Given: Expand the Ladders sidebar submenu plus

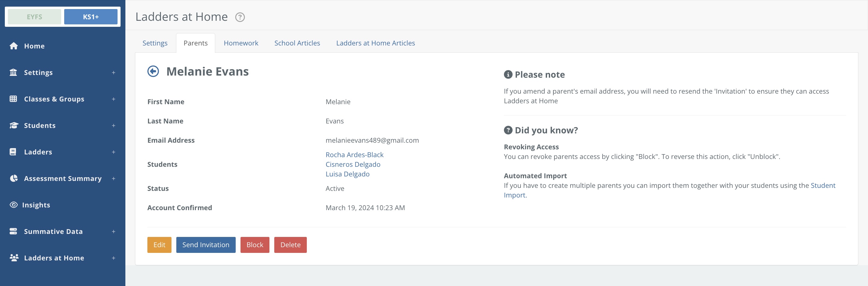Looking at the screenshot, I should tap(114, 152).
